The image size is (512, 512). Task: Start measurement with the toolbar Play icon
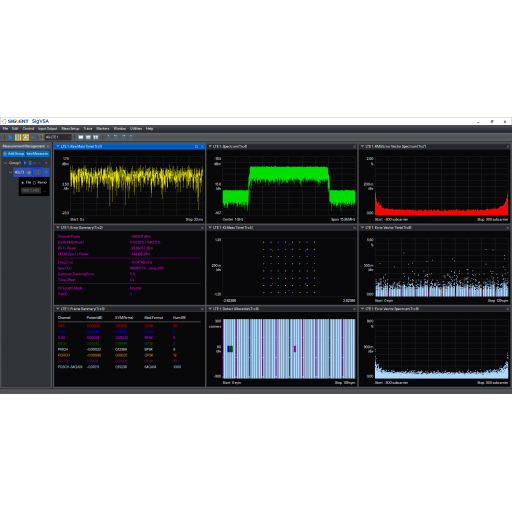point(10,137)
